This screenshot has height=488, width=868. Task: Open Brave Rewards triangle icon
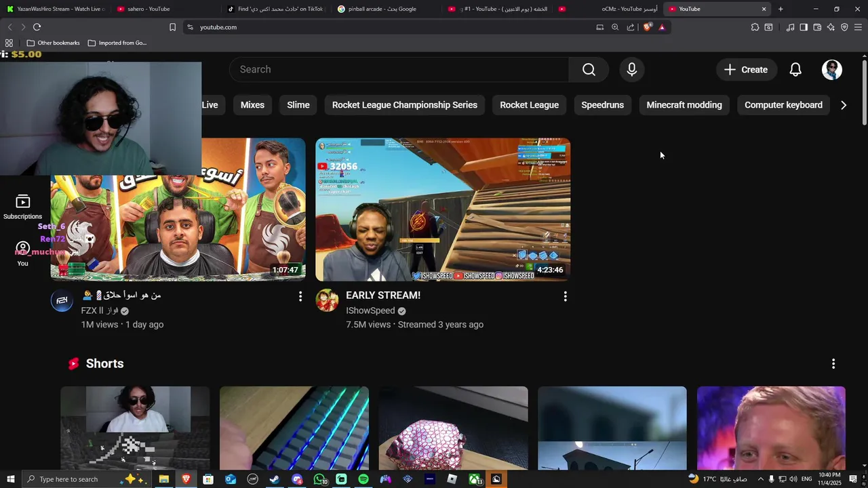pos(662,27)
